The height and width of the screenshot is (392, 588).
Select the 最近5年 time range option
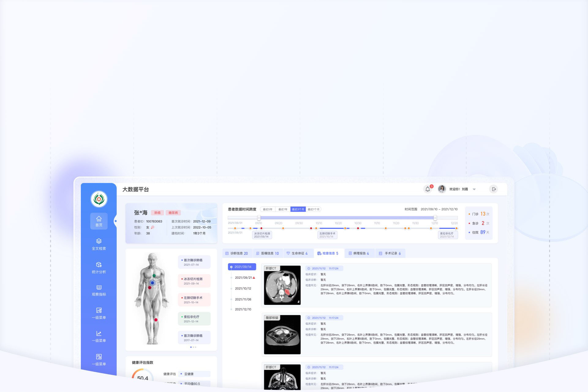(267, 210)
